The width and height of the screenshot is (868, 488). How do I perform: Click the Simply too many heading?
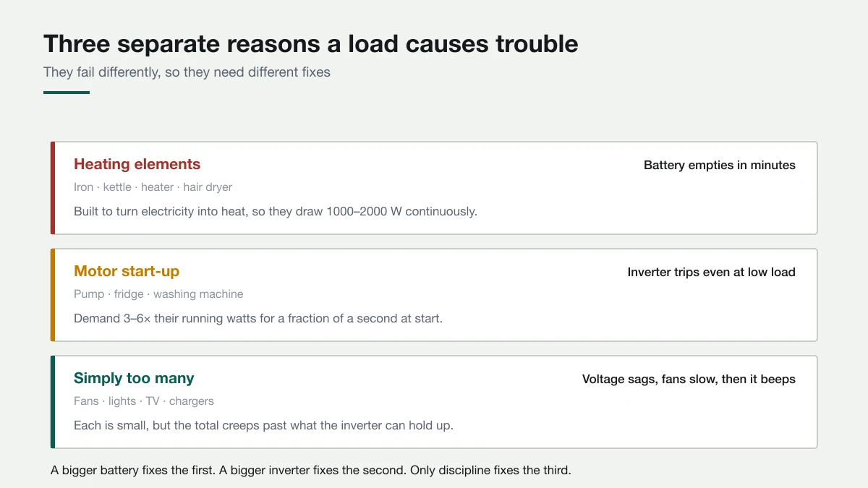coord(134,378)
